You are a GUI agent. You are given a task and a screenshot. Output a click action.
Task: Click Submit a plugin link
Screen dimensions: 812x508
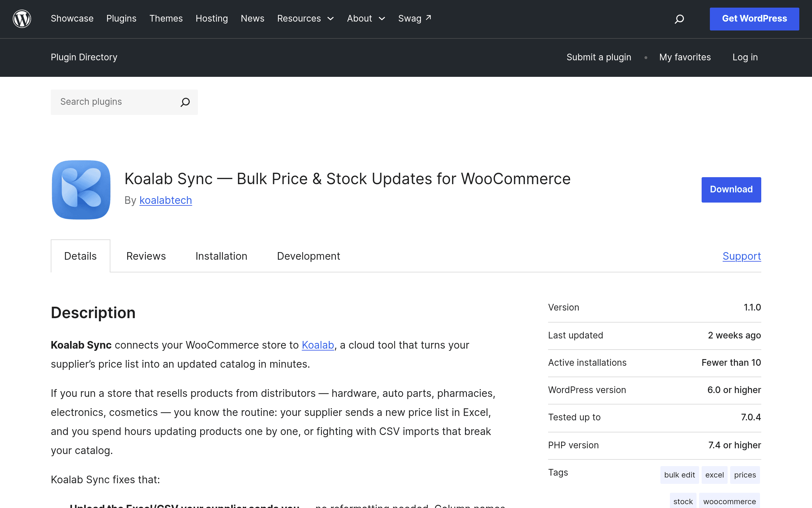[599, 57]
